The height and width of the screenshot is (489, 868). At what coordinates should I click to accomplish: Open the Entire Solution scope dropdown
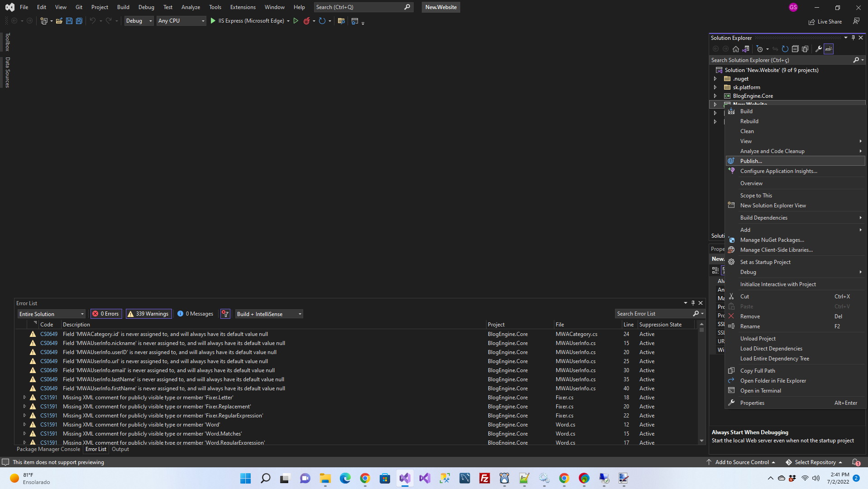click(51, 314)
